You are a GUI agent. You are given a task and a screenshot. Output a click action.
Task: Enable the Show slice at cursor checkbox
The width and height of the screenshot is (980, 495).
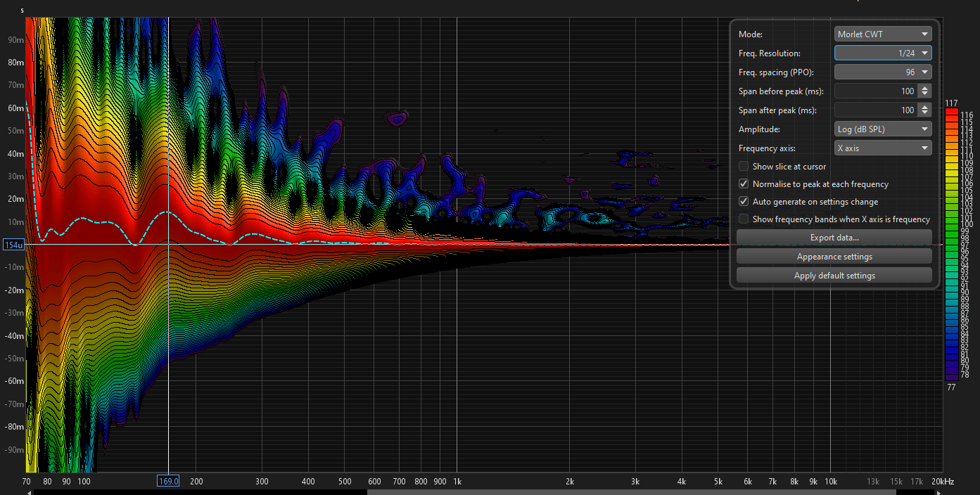point(744,167)
